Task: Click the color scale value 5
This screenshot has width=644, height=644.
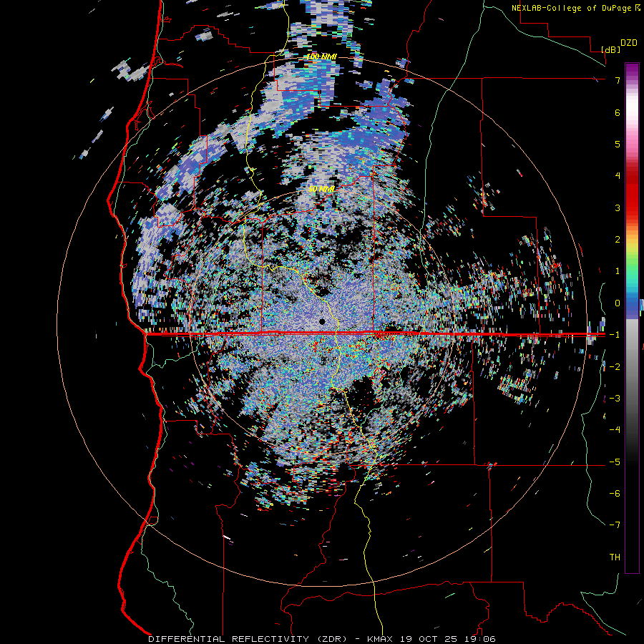Action: 618,144
